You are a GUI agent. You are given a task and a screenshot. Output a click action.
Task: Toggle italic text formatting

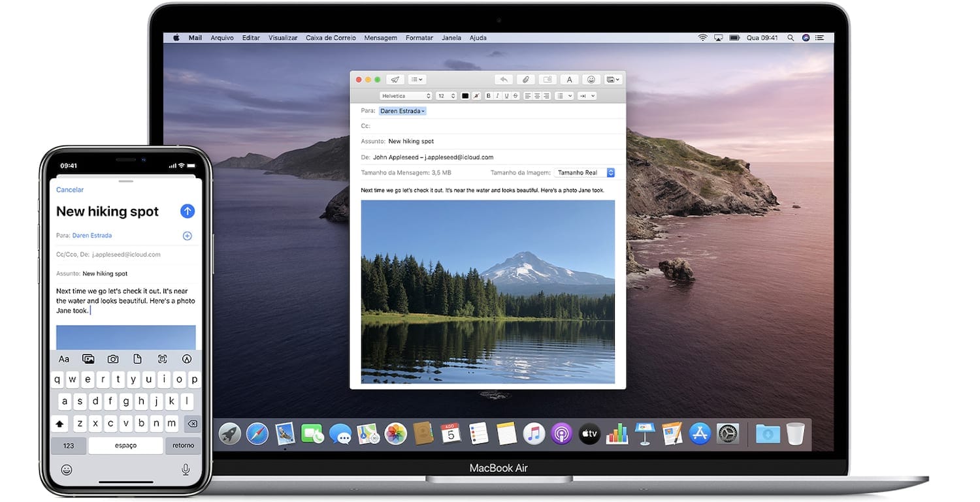tap(498, 96)
